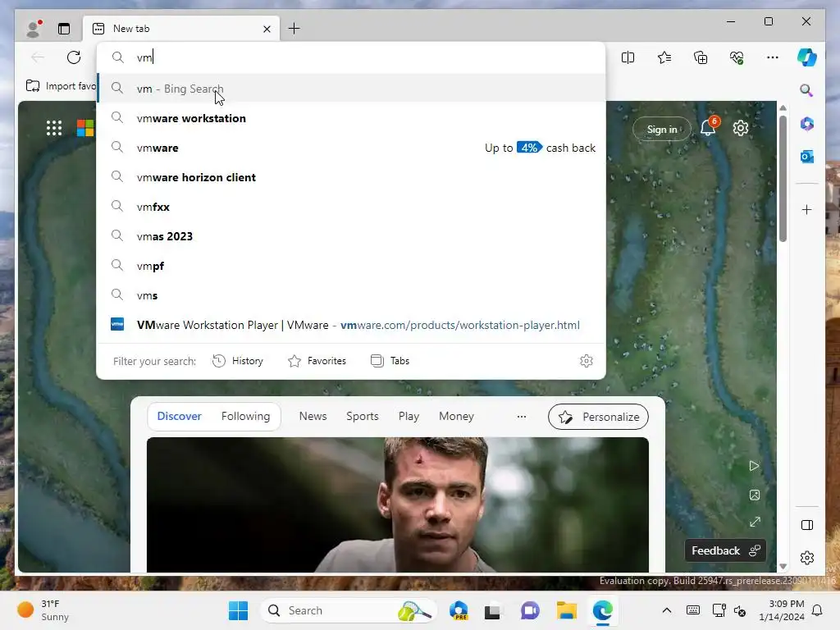The width and height of the screenshot is (840, 630).
Task: Add a sidebar app with plus
Action: tap(807, 209)
